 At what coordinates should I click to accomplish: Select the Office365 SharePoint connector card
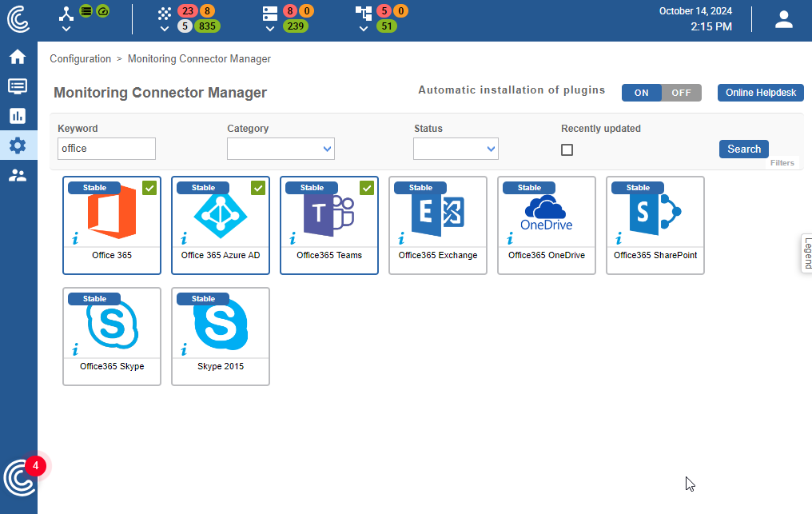tap(655, 225)
